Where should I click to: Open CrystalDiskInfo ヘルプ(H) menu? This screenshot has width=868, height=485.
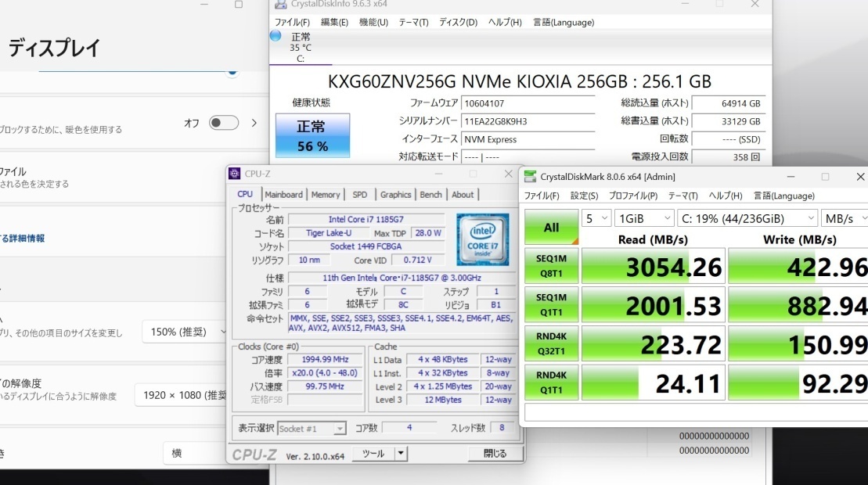[x=505, y=22]
